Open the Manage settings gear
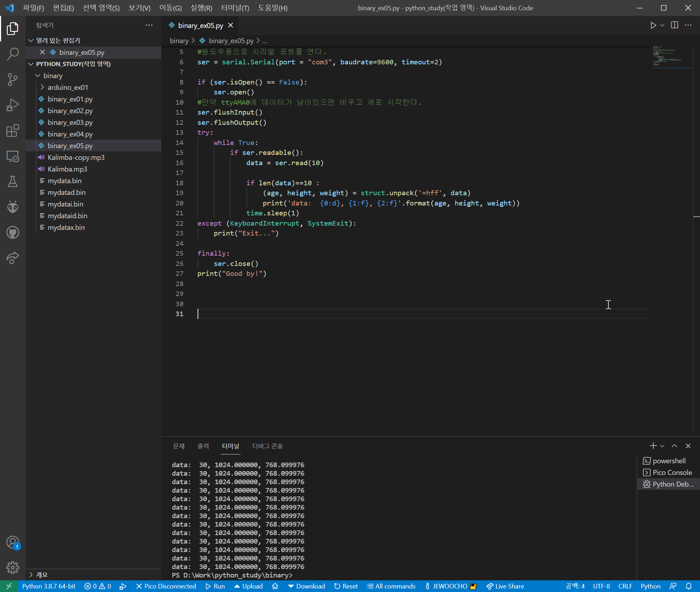Viewport: 700px width, 592px height. 13,567
